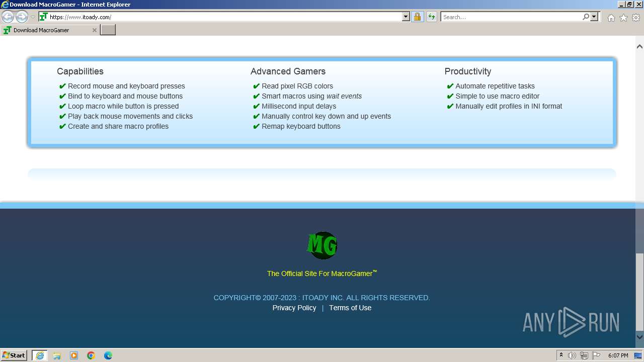Expand the address bar autocomplete dropdown
Viewport: 644px width, 362px height.
click(406, 17)
